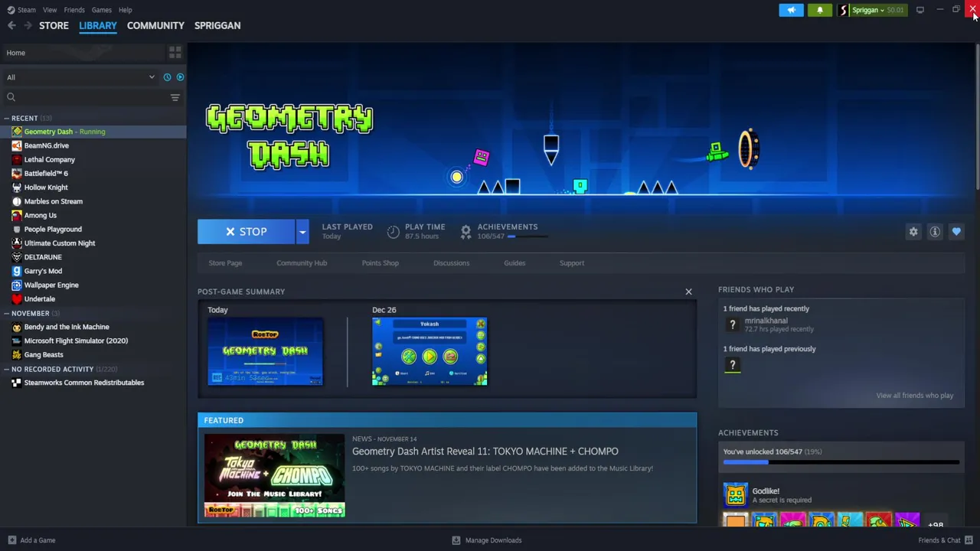Screen dimensions: 980x551
Task: Show game info icon
Action: (x=935, y=232)
